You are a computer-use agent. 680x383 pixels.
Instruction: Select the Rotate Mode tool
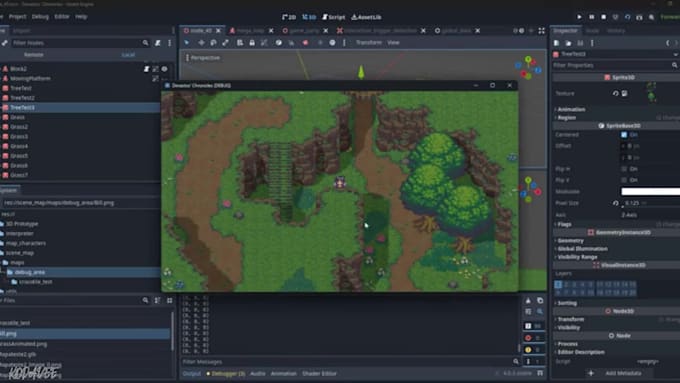click(213, 43)
